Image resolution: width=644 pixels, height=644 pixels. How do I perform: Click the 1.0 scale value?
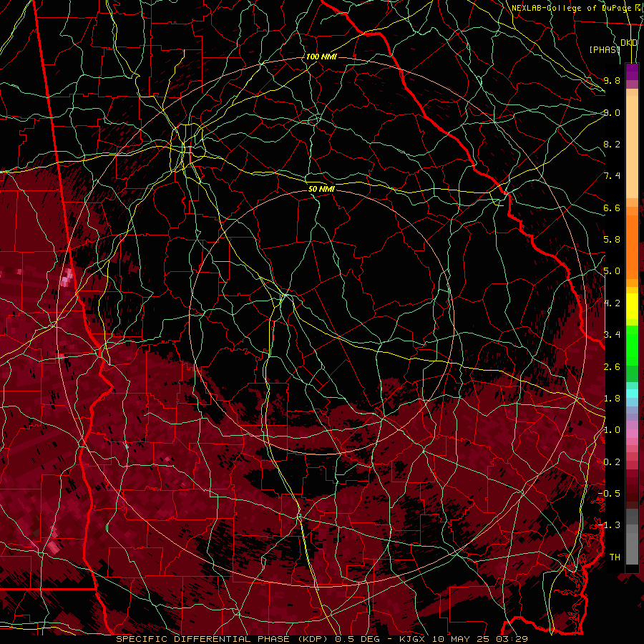pyautogui.click(x=612, y=430)
